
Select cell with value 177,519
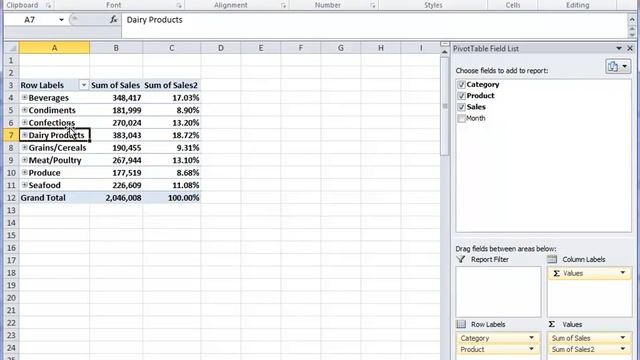[x=116, y=173]
